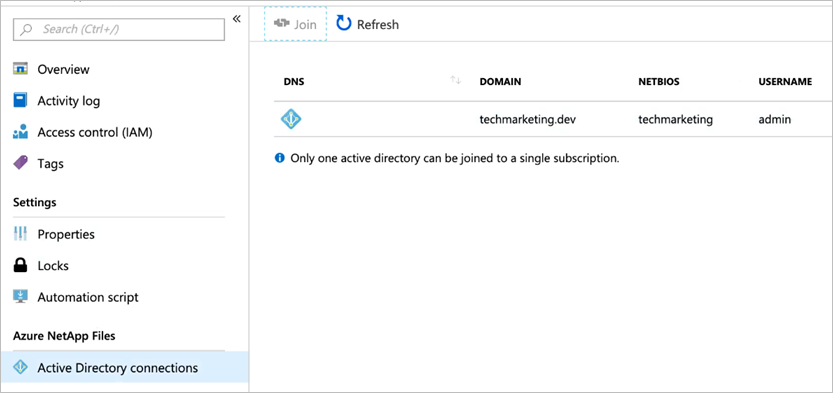Click the Search (Ctrl+/) input field

[119, 29]
